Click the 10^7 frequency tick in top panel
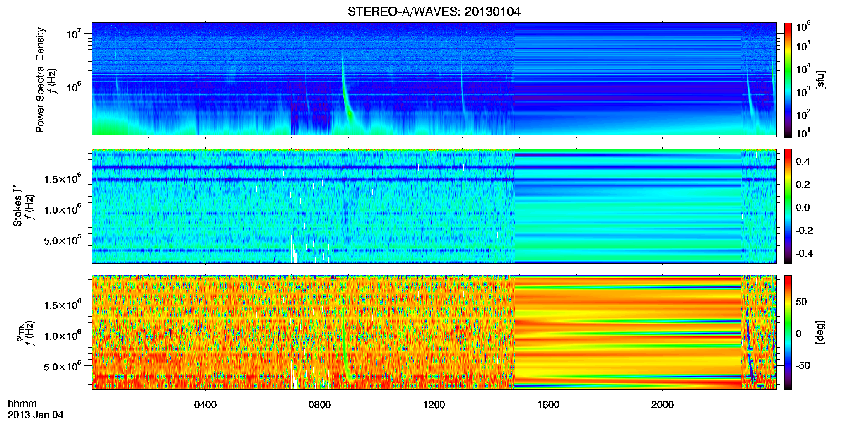This screenshot has width=868, height=447. [73, 34]
